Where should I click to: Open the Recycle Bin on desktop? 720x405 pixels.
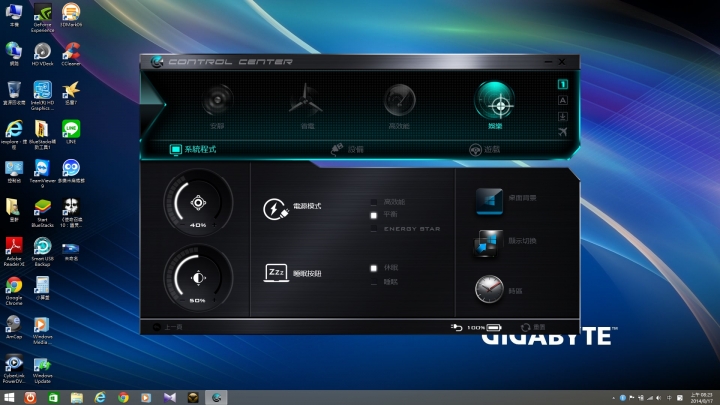(x=14, y=93)
